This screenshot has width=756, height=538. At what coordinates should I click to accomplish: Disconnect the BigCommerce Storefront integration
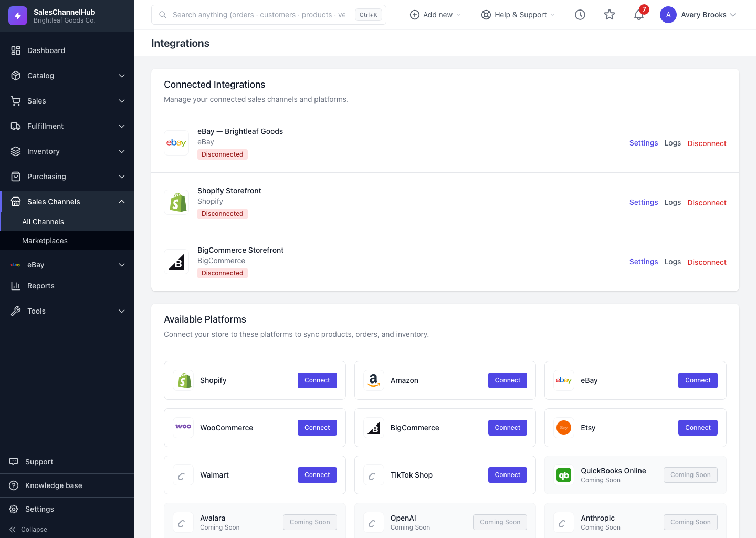[x=707, y=262]
